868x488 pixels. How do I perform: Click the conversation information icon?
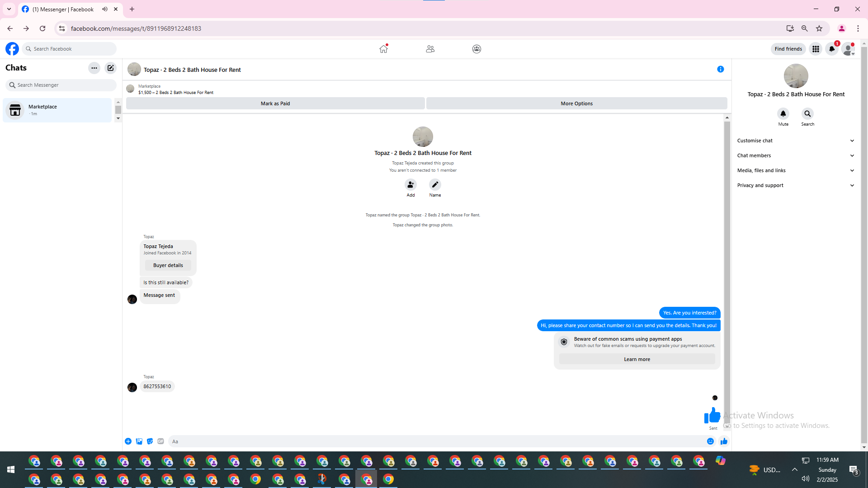point(720,69)
